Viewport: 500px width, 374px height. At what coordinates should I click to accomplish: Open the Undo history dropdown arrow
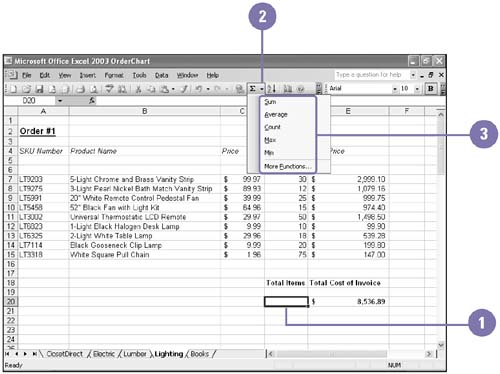[x=208, y=89]
